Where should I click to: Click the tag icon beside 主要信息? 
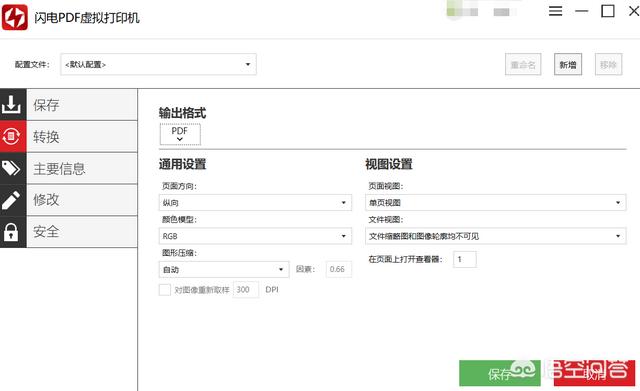(11, 168)
